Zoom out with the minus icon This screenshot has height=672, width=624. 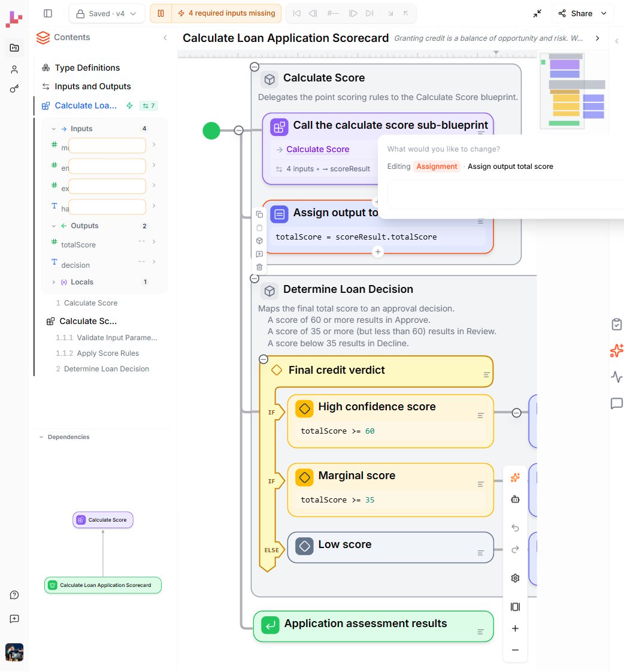(x=515, y=650)
